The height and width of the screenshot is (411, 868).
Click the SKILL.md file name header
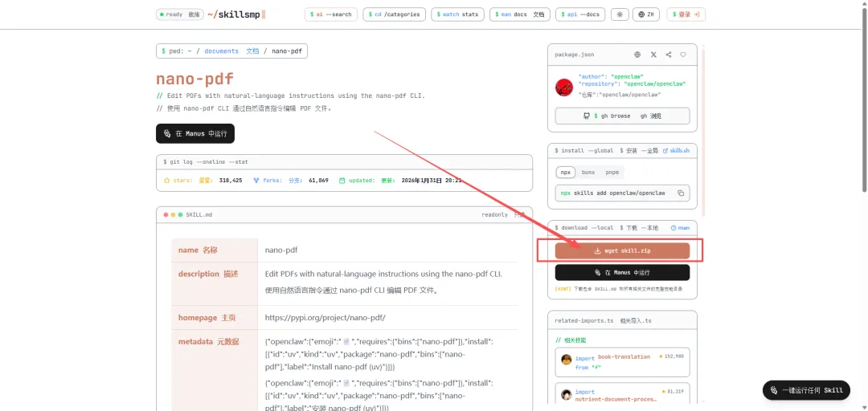pos(199,214)
